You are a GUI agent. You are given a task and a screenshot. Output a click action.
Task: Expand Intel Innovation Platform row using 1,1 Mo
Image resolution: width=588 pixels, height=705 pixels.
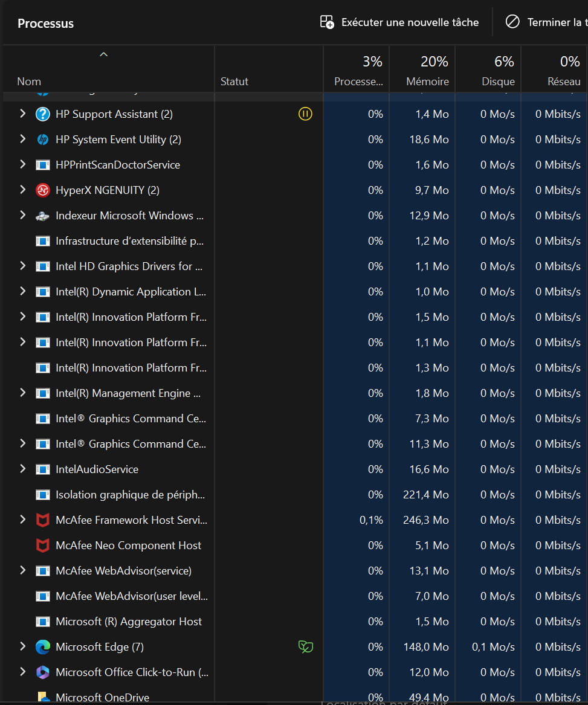click(22, 342)
